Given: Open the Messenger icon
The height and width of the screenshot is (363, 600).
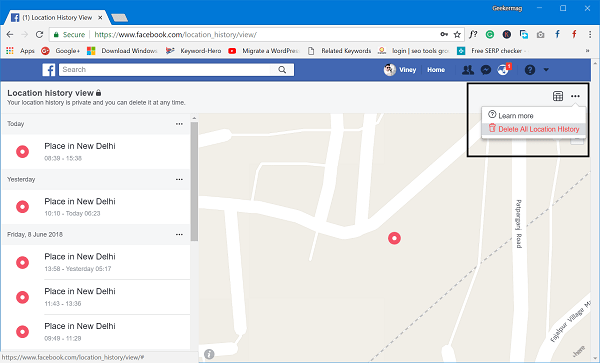Looking at the screenshot, I should coord(486,70).
